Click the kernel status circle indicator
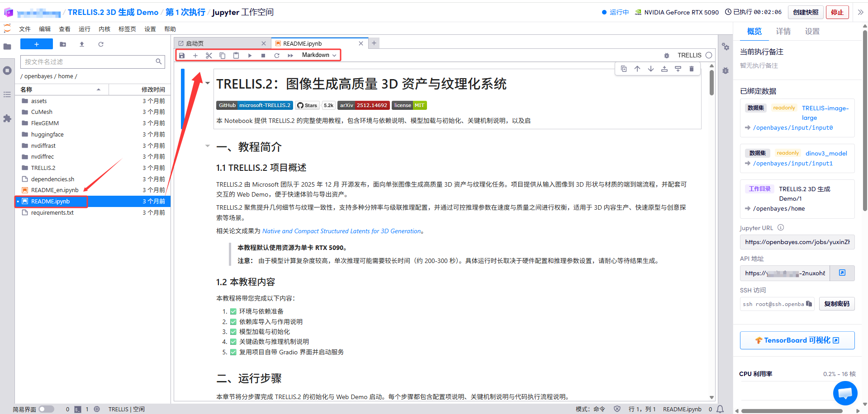Screen dimensions: 868x414 click(x=709, y=55)
